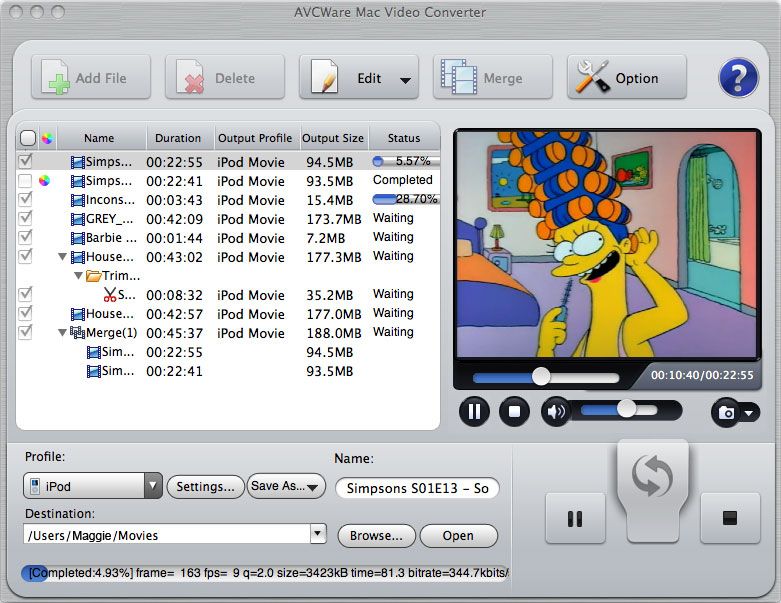
Task: Select the 'Completed' status text
Action: tap(402, 180)
